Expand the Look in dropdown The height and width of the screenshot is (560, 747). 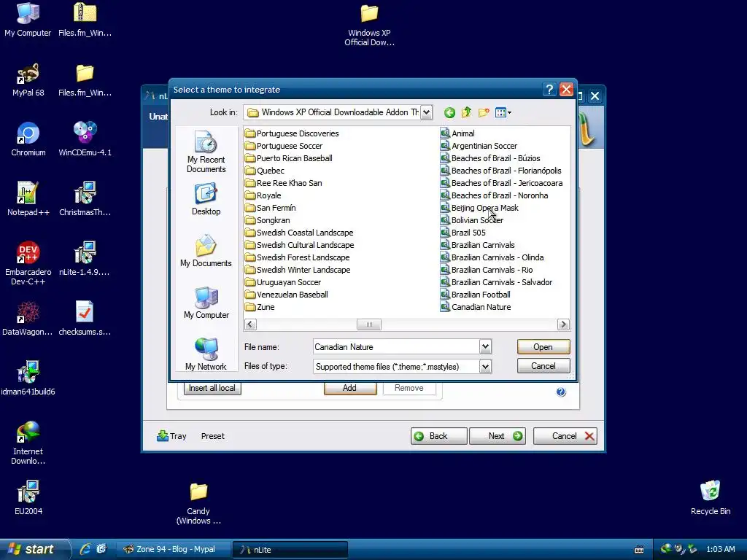pos(426,112)
